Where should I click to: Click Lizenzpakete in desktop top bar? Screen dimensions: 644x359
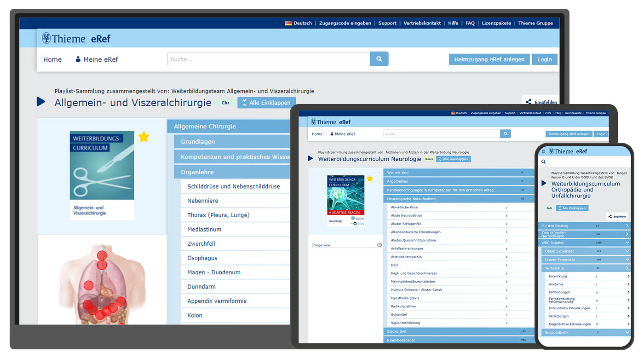tap(496, 23)
